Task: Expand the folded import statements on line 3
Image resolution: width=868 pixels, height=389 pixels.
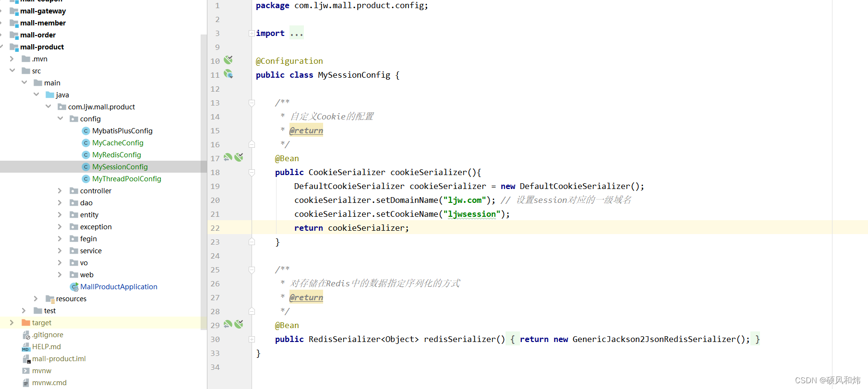Action: [x=252, y=33]
